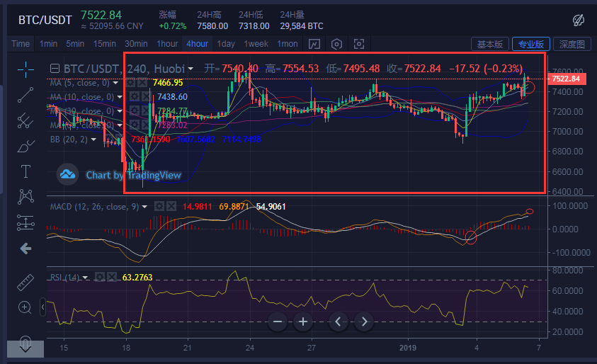Open the indicators chart icon in the time bar
The height and width of the screenshot is (364, 597).
tap(314, 44)
